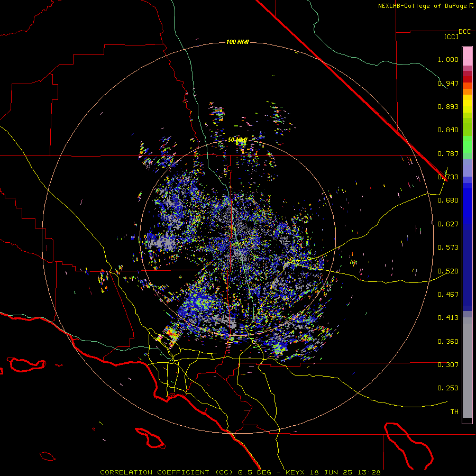Select the 0.413 legend value
The image size is (476, 476).
448,318
